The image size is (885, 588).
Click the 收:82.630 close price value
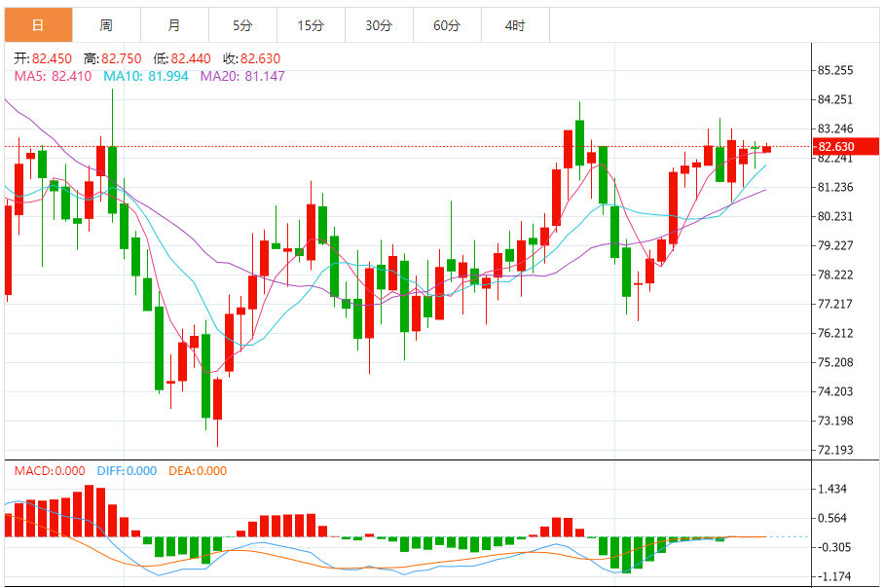pyautogui.click(x=252, y=58)
